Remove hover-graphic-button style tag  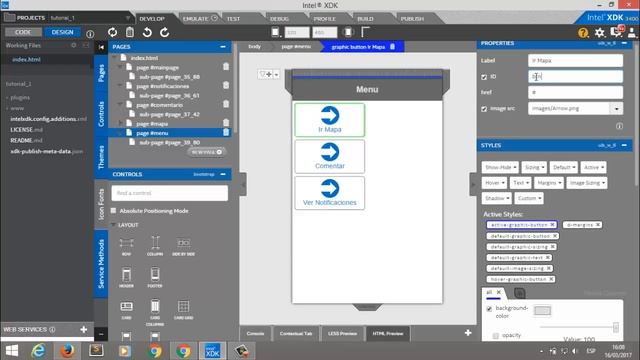551,279
